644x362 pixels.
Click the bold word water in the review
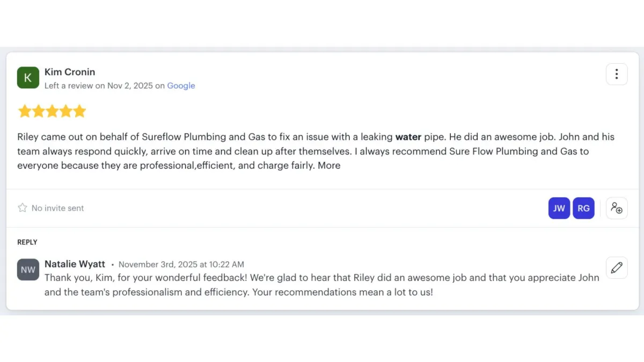[408, 137]
